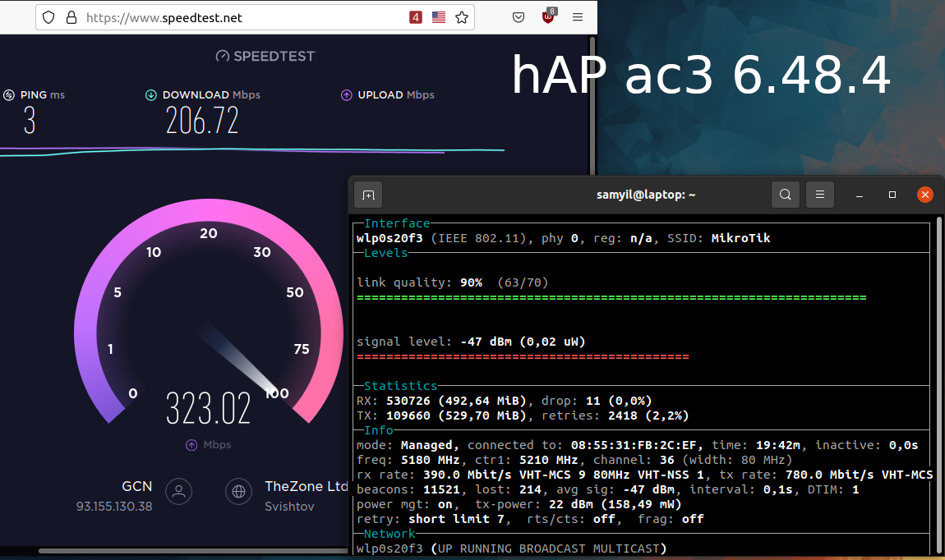
Task: Click the padlock site security icon
Action: pyautogui.click(x=70, y=17)
